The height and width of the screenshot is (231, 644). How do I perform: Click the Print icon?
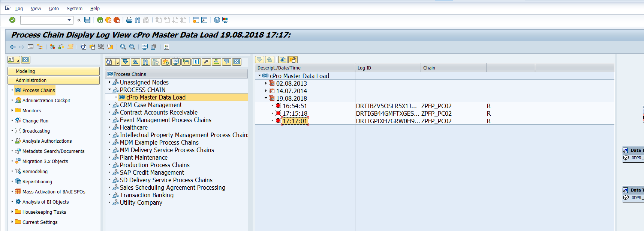tap(129, 20)
